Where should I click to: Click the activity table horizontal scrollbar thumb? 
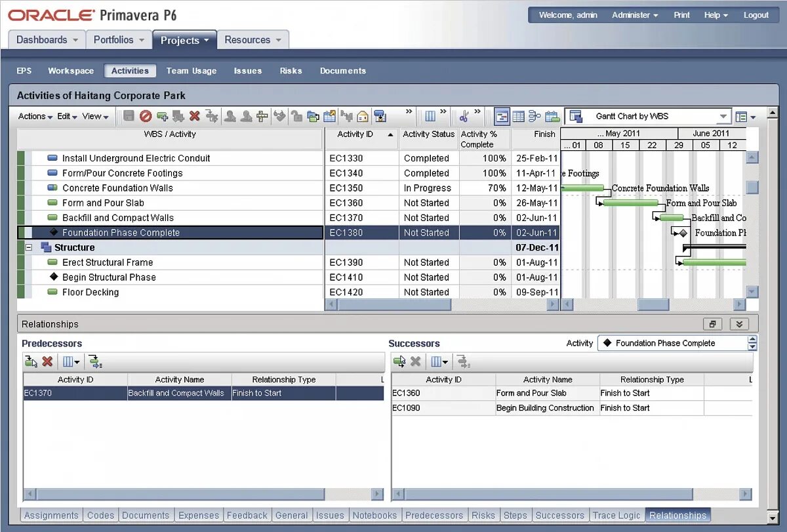(394, 304)
